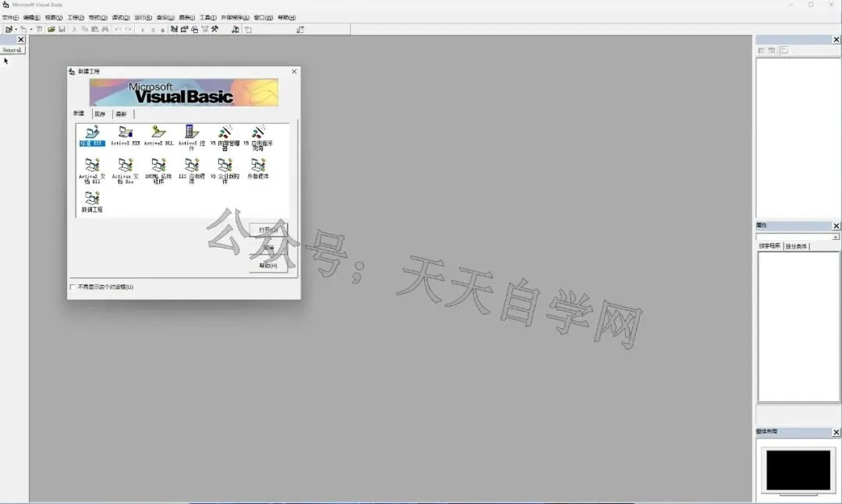Click the monitor preview in Form Layout panel
This screenshot has width=842, height=504.
pos(798,471)
